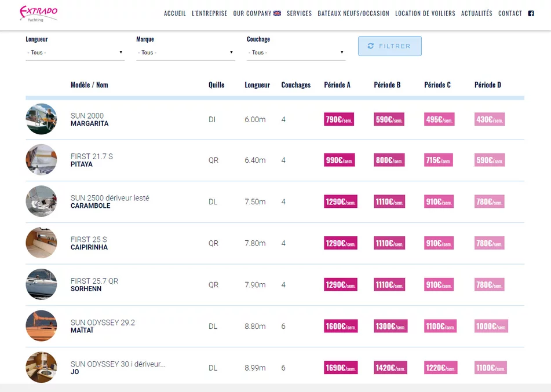Open Location de voiliers menu
This screenshot has width=551, height=392.
tap(425, 13)
